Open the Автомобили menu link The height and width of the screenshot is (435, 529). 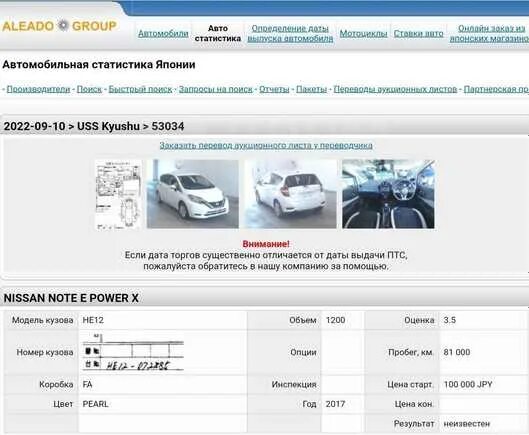163,33
